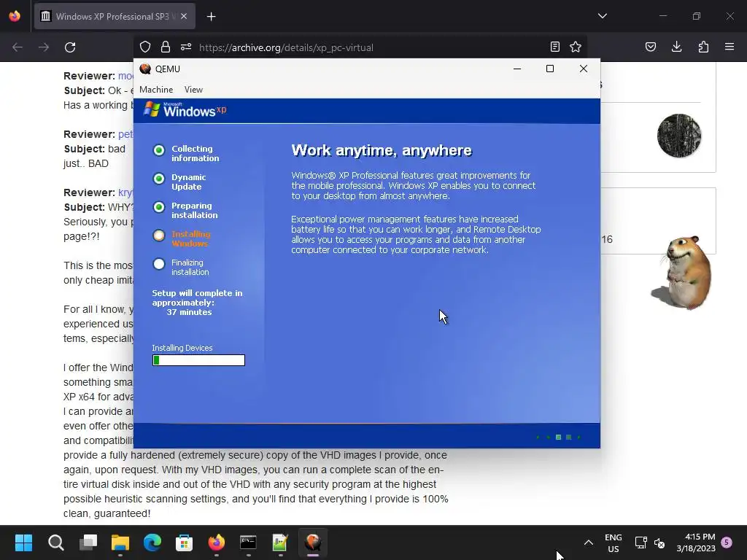Click the animated hamster image

pyautogui.click(x=682, y=273)
